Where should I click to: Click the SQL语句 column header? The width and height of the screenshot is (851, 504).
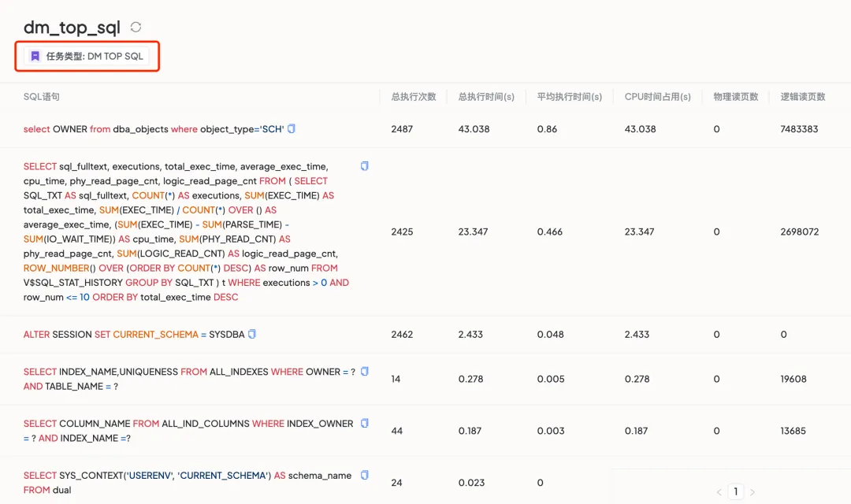tap(42, 97)
